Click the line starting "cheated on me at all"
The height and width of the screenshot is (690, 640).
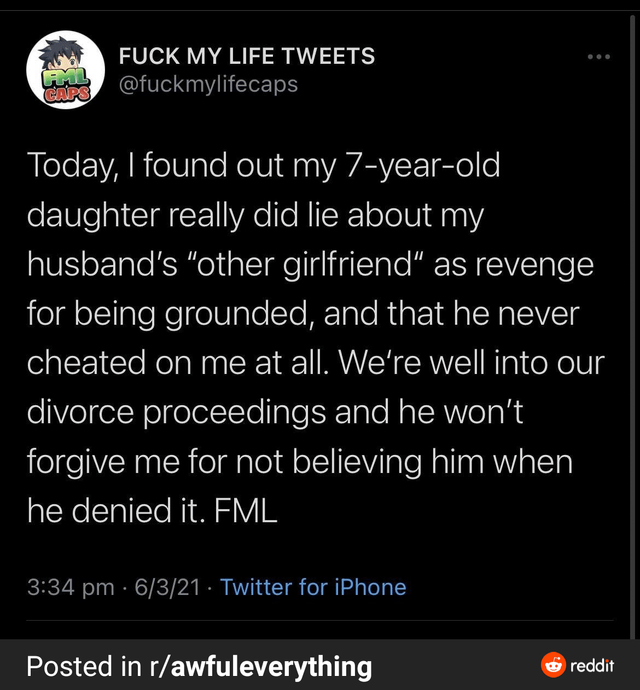coord(315,364)
